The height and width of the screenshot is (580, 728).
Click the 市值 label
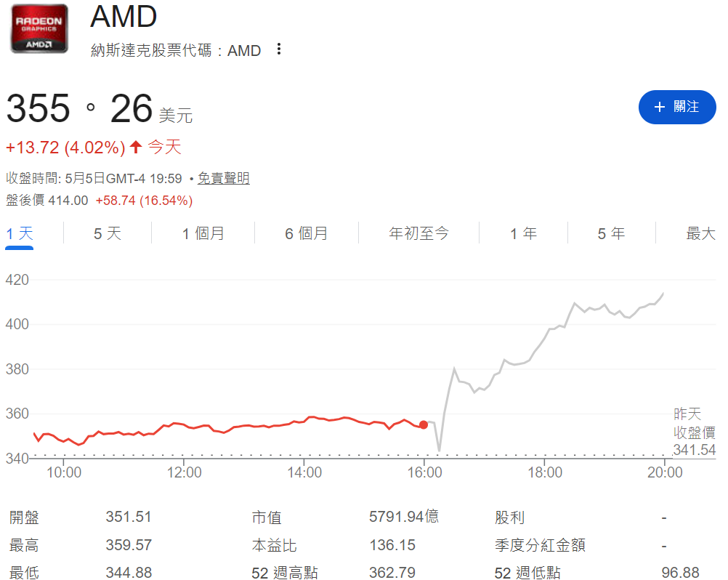pos(267,517)
